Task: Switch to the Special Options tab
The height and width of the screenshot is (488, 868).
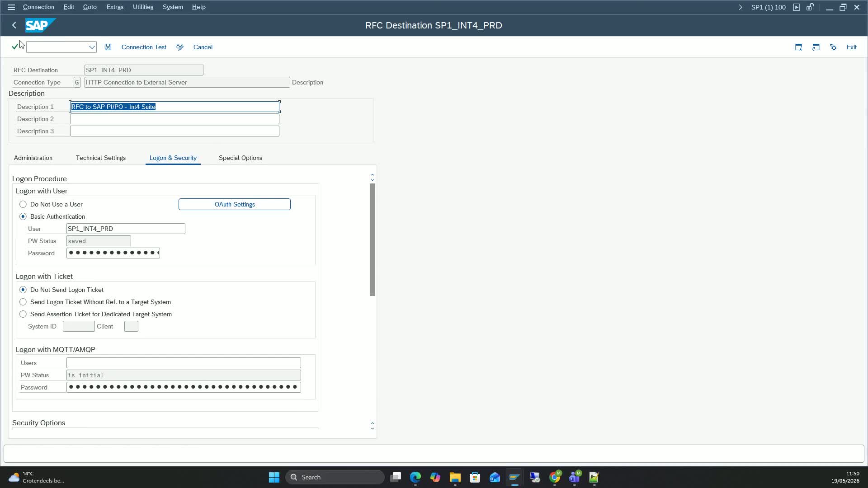Action: [241, 158]
